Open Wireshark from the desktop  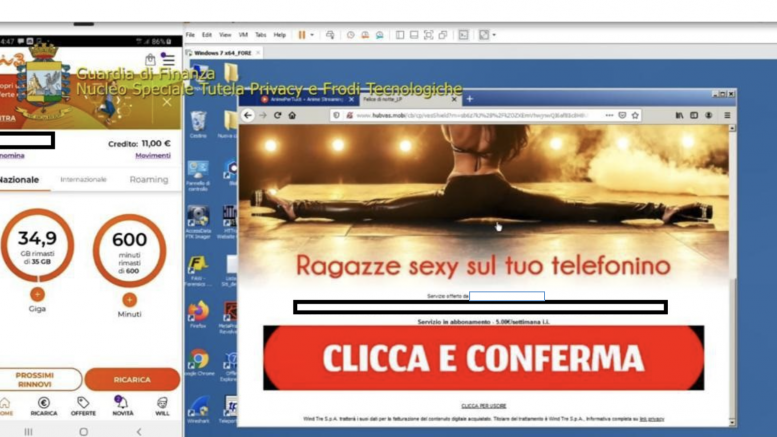pyautogui.click(x=198, y=408)
